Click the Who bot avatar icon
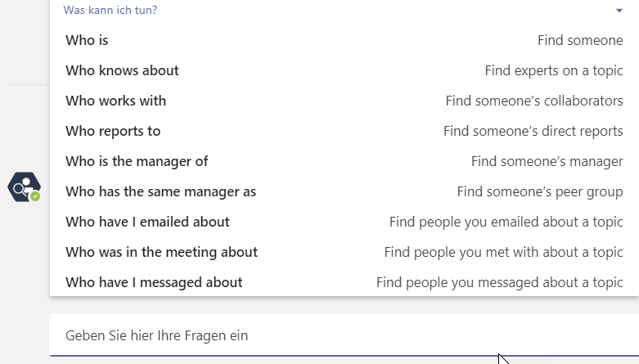 [x=24, y=187]
